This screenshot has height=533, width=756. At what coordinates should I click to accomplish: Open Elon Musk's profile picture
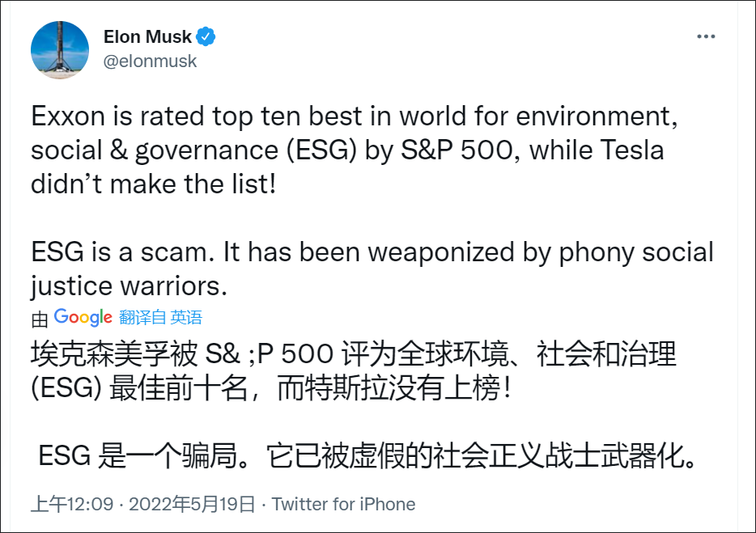(60, 50)
